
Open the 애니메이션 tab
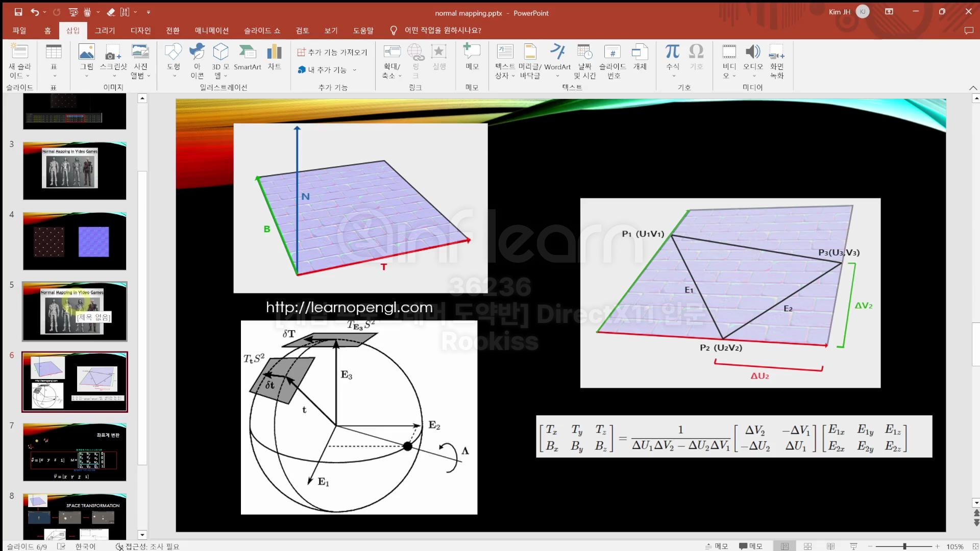[211, 31]
